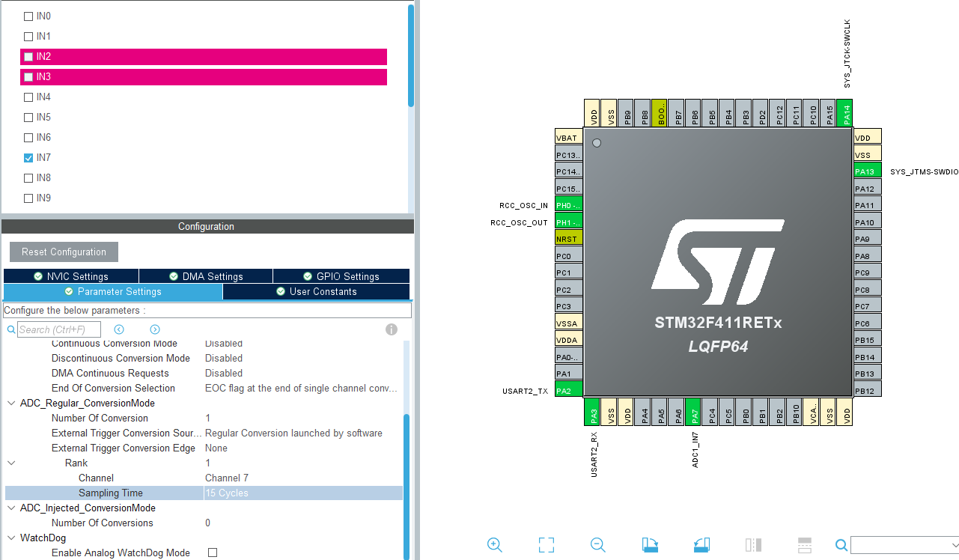Enable the IN0 channel checkbox
The image size is (959, 560).
pos(28,16)
